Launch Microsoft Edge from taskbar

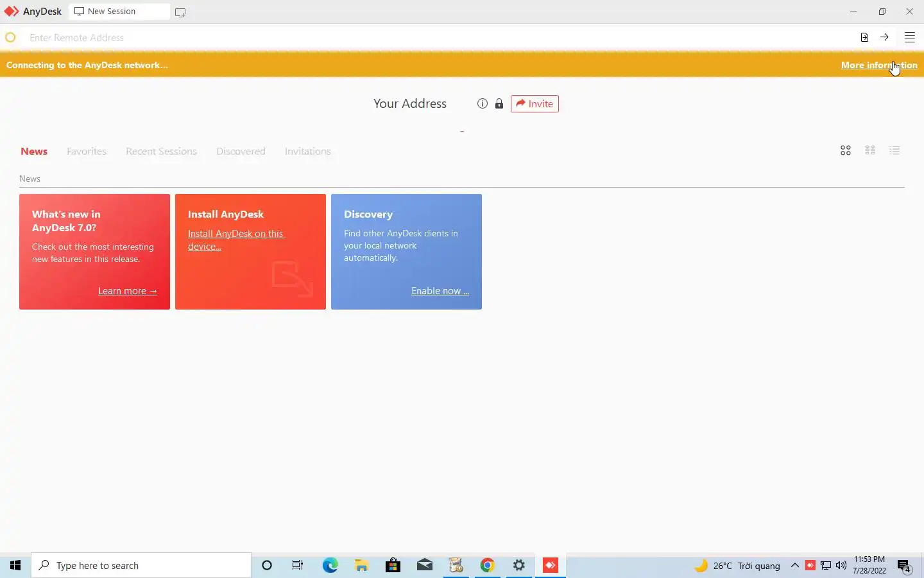click(330, 565)
